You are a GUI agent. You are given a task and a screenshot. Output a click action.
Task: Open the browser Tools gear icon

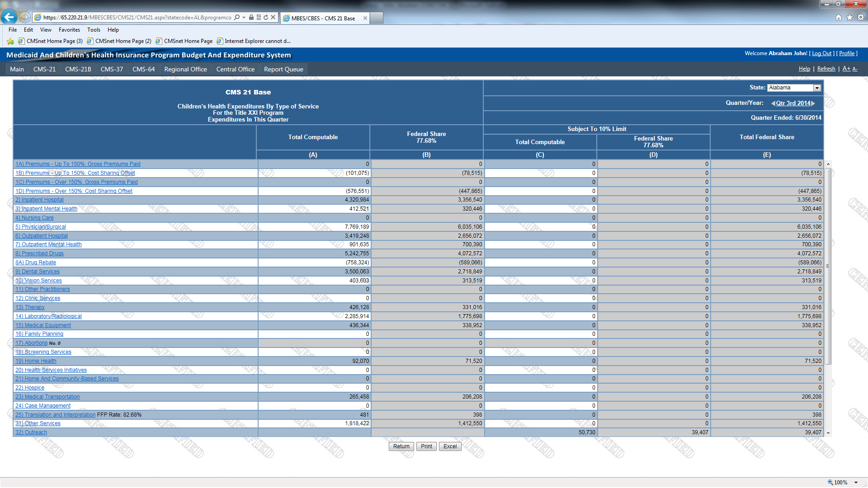click(x=860, y=18)
